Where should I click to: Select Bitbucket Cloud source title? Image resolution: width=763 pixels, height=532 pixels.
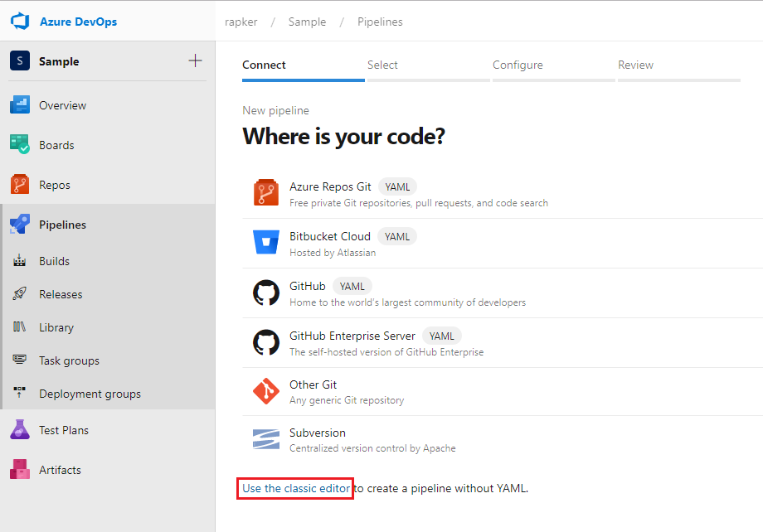(x=330, y=236)
